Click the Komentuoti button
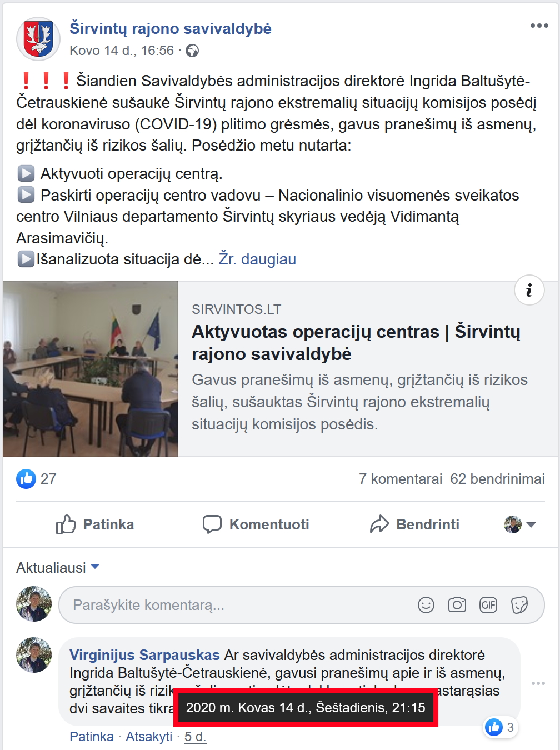Screen dimensions: 560x750 pyautogui.click(x=256, y=524)
